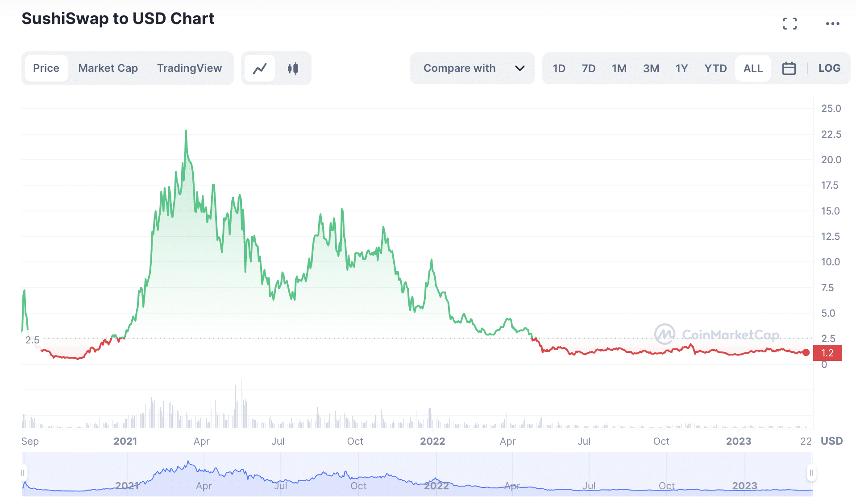Click the 2023 label on main x-axis
The width and height of the screenshot is (856, 504).
click(739, 441)
